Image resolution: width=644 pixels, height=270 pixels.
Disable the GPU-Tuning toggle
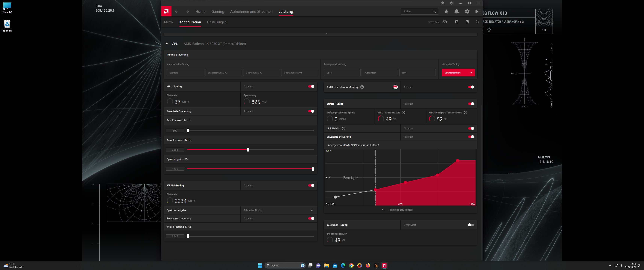[x=311, y=86]
